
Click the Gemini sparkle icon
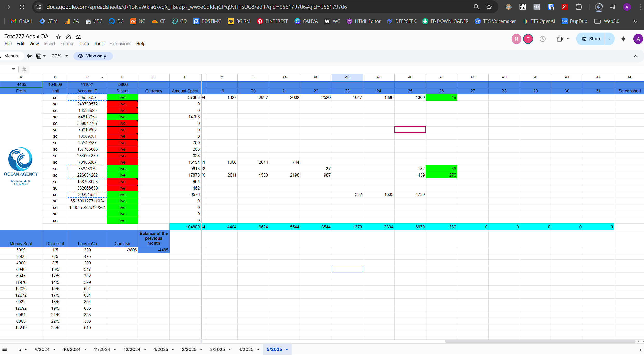[x=623, y=39]
